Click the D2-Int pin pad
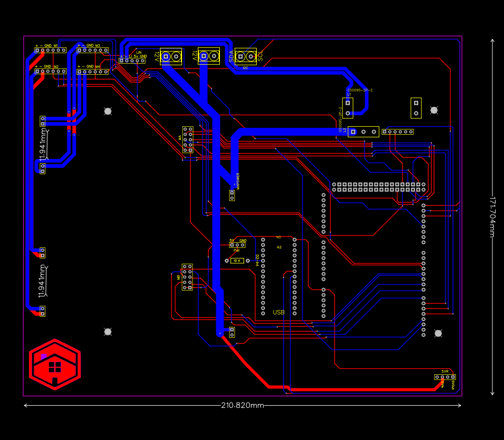504x440 pixels. click(263, 261)
